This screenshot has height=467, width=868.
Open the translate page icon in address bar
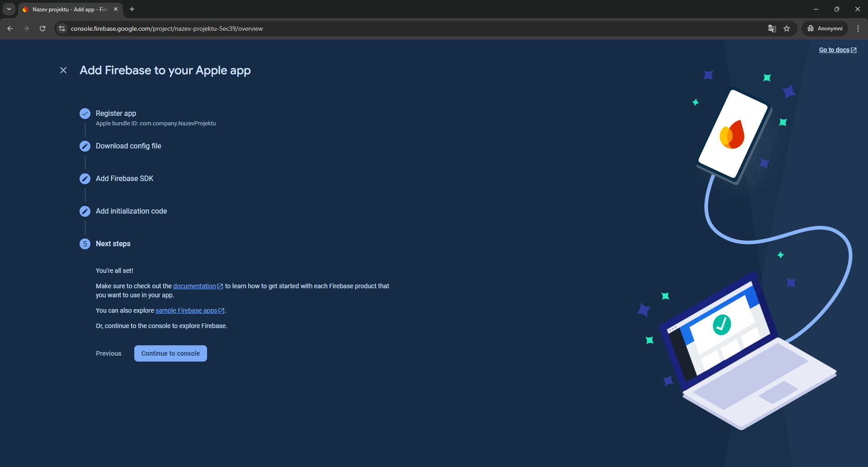772,29
